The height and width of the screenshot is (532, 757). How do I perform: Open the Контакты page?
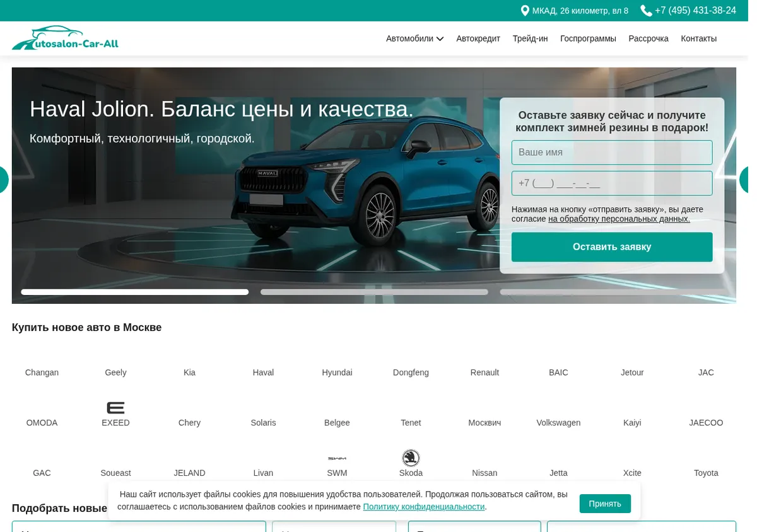click(x=698, y=38)
